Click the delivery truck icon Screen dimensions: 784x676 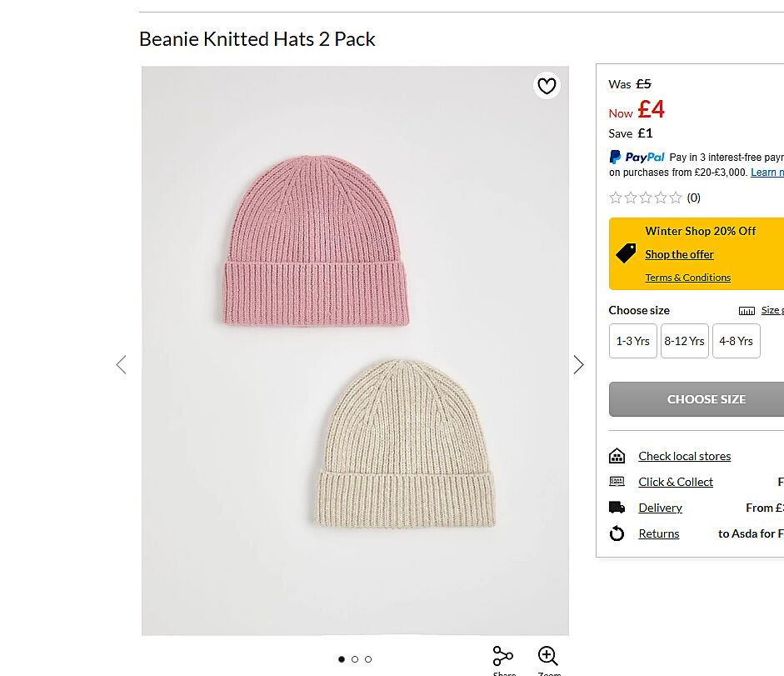617,508
